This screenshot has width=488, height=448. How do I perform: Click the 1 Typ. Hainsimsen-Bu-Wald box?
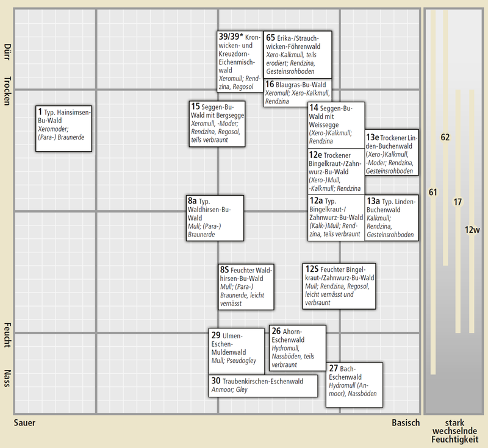click(x=65, y=129)
